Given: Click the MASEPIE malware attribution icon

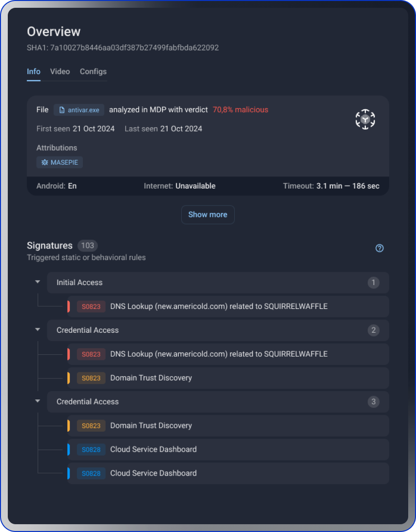Looking at the screenshot, I should click(44, 162).
